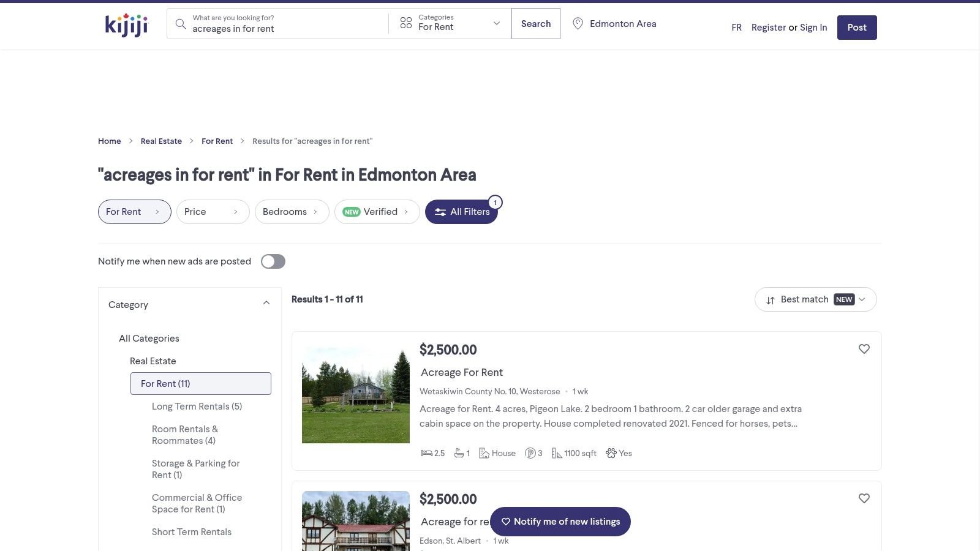Screen dimensions: 980x551
Task: Collapse the Category filter panel
Action: 266,303
